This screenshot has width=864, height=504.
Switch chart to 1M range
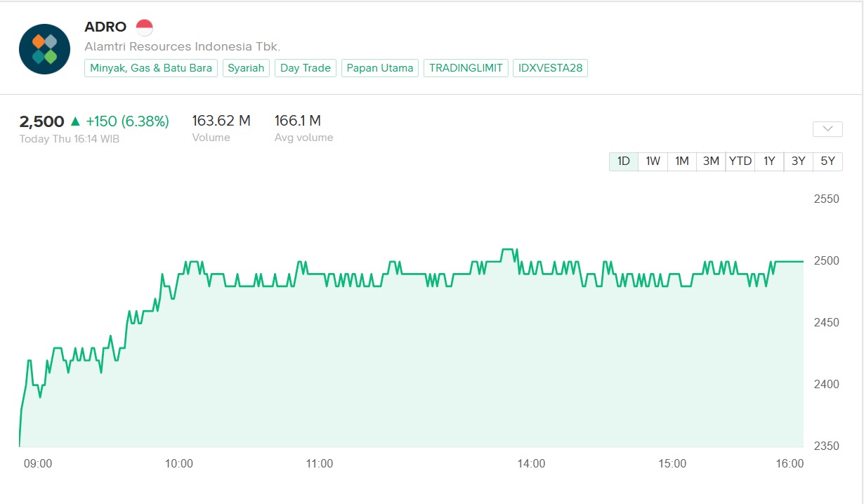681,161
